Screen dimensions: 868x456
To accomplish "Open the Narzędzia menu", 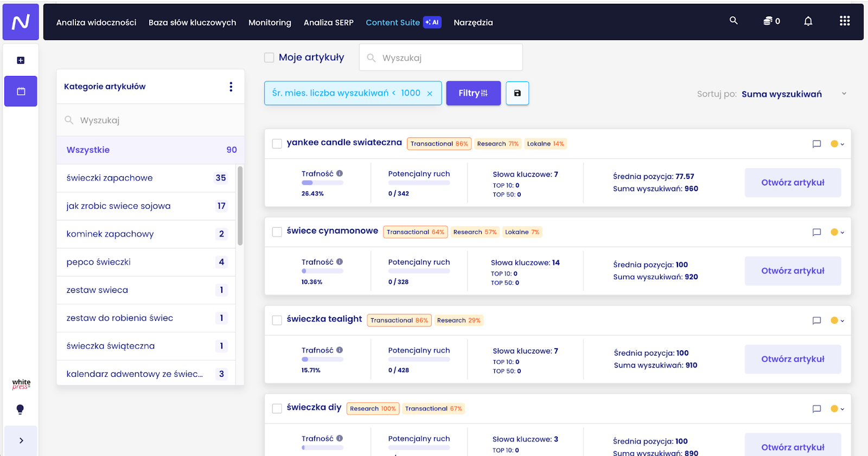I will (473, 22).
